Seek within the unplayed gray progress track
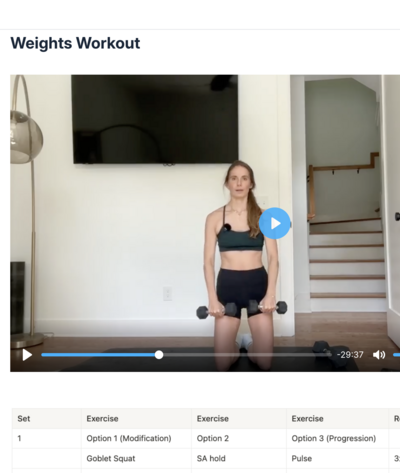The image size is (400, 473). tap(247, 355)
